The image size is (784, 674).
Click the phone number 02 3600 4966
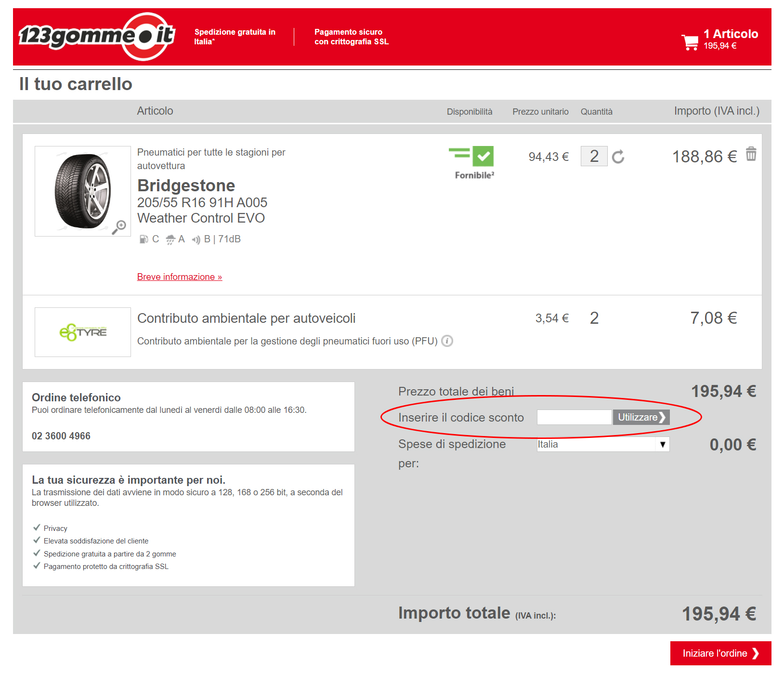coord(61,436)
